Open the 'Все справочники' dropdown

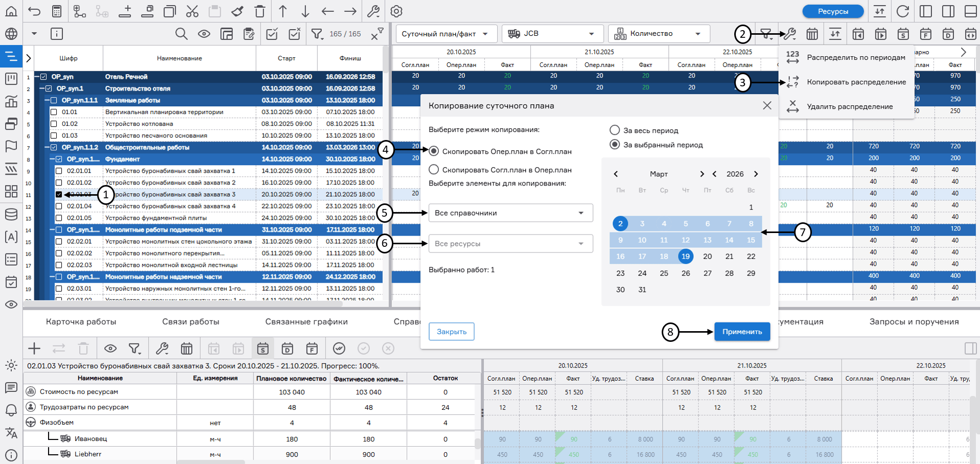(510, 213)
